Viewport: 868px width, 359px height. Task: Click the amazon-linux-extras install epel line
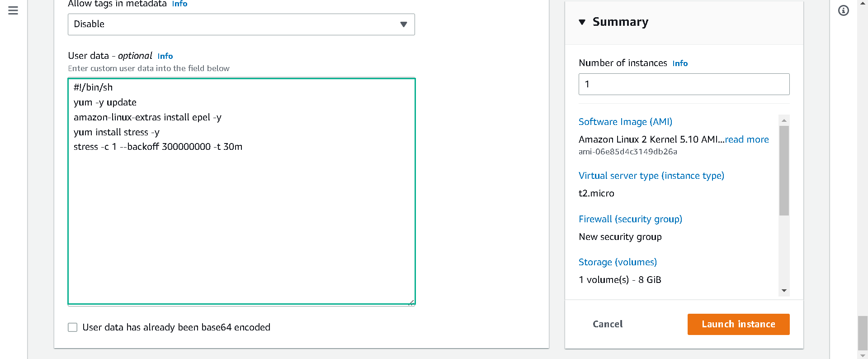point(147,117)
